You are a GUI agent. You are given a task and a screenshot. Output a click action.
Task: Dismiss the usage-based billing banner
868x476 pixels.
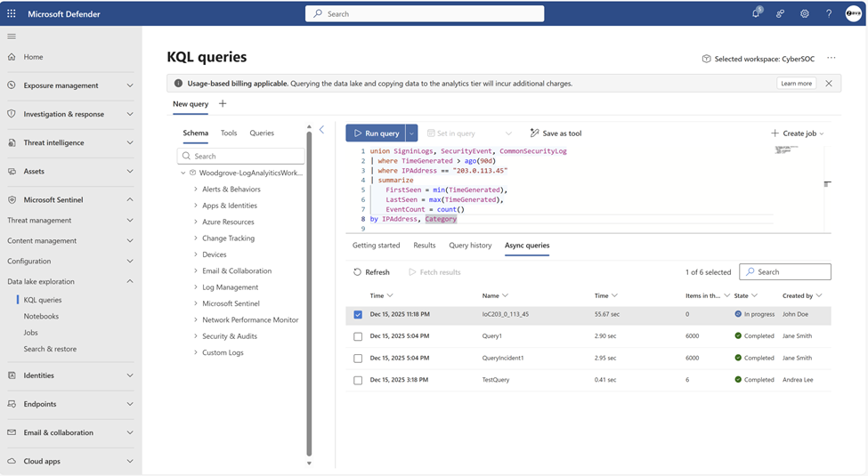tap(829, 84)
